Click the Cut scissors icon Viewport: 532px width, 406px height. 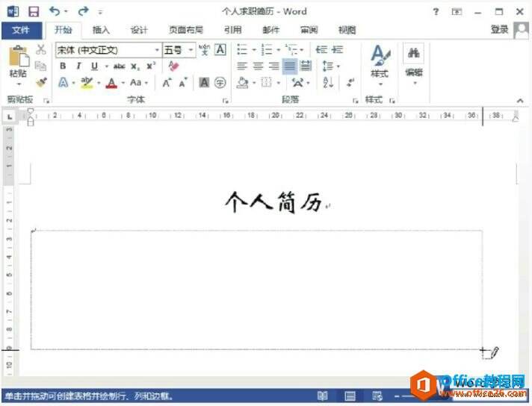pos(41,50)
